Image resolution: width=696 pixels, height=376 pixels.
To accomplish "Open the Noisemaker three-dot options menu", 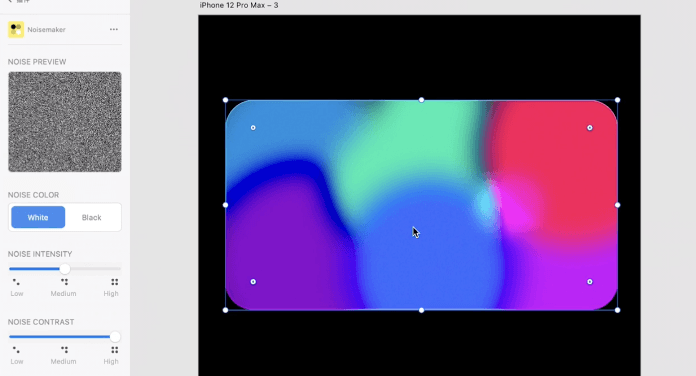I will pyautogui.click(x=114, y=29).
